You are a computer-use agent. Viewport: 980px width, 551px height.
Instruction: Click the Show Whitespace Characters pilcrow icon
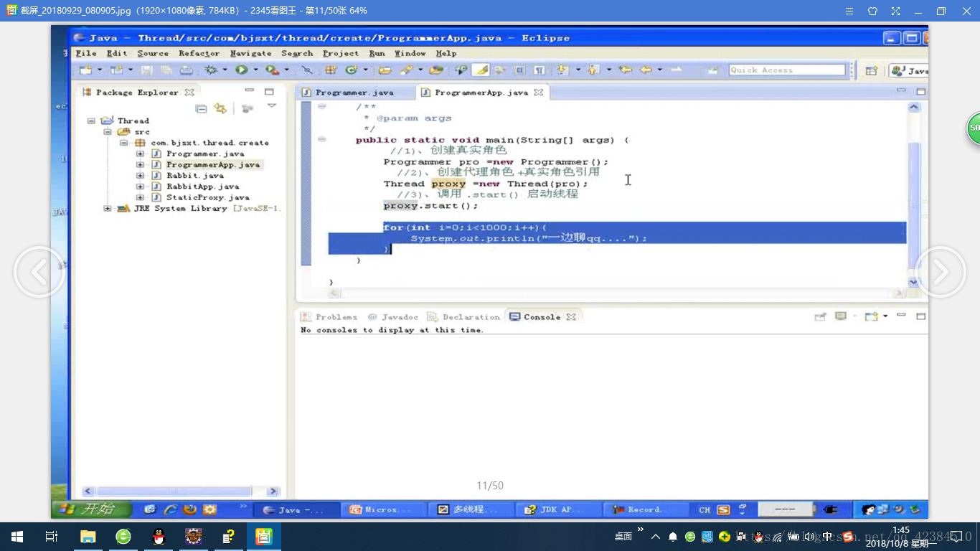(539, 70)
